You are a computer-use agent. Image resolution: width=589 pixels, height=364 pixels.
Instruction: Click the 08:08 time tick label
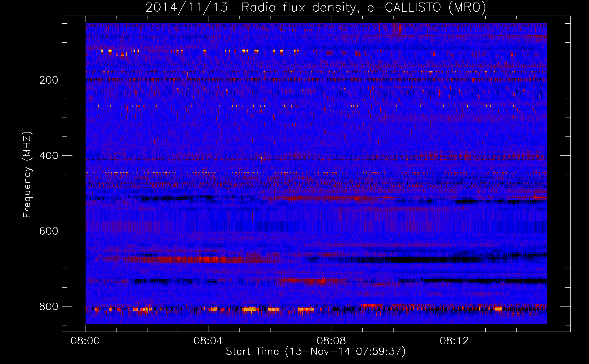click(x=331, y=341)
